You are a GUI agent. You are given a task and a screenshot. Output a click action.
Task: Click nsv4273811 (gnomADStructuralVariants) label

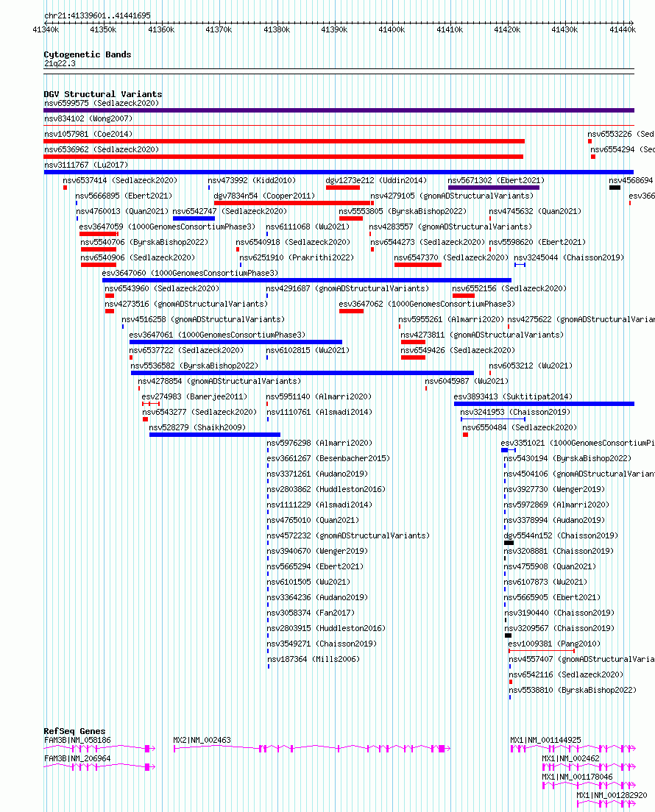coord(482,335)
